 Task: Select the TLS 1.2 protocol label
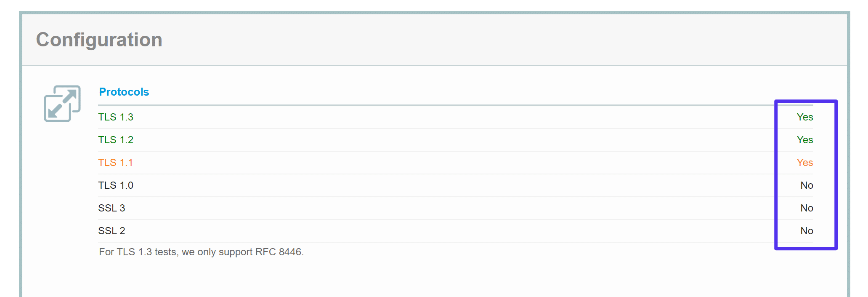tap(116, 140)
